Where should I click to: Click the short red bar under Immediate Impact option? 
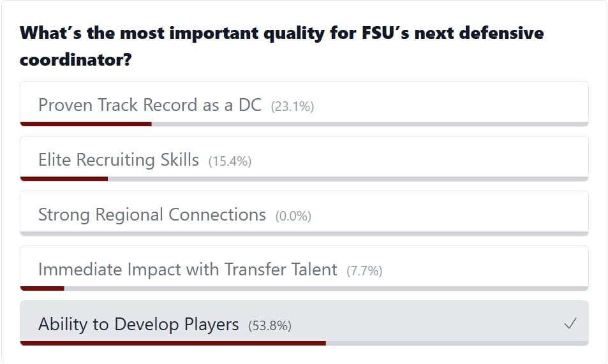[x=42, y=288]
